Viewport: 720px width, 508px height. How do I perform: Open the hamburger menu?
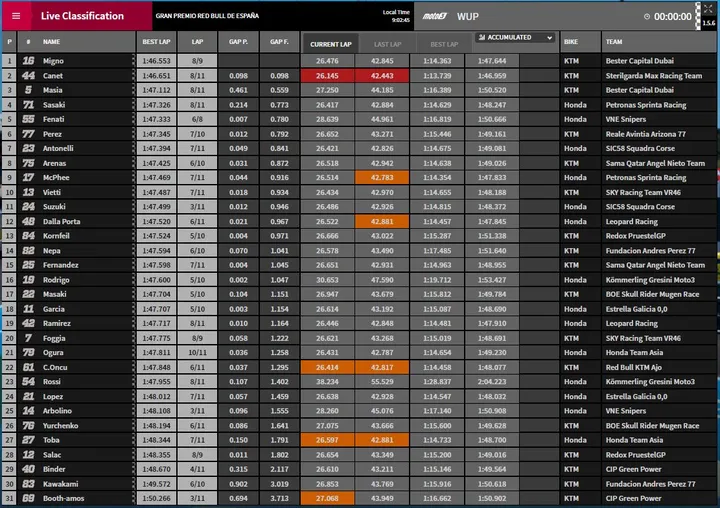point(16,16)
